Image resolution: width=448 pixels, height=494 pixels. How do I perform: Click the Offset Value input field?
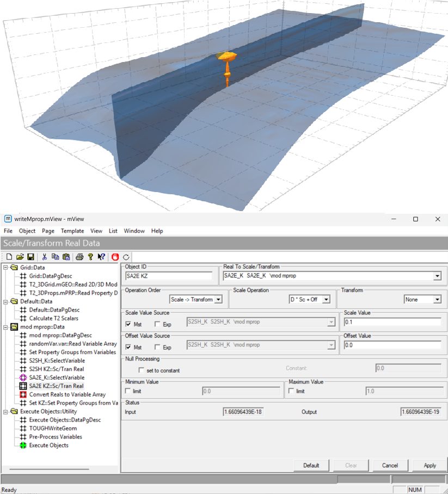coord(392,345)
